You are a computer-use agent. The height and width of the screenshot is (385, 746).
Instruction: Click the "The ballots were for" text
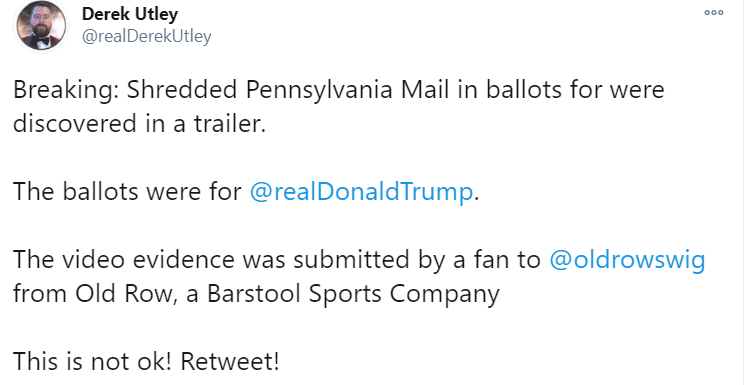point(128,191)
